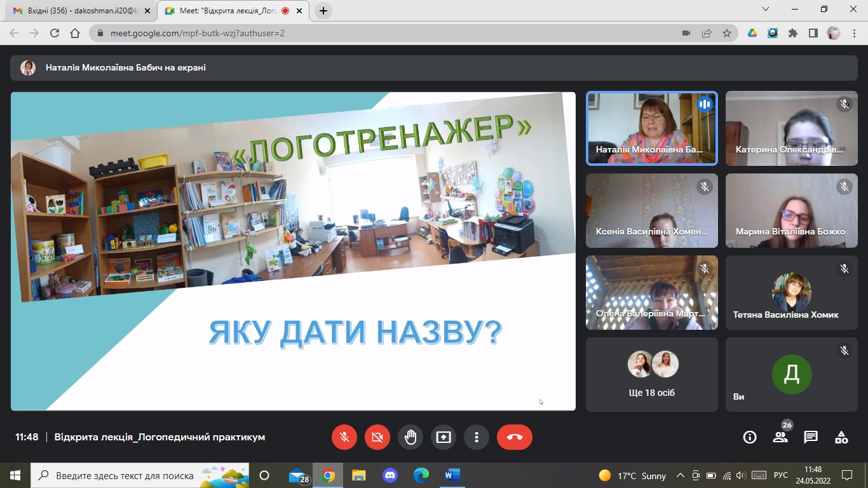Bookmark this page with star icon

pyautogui.click(x=727, y=33)
